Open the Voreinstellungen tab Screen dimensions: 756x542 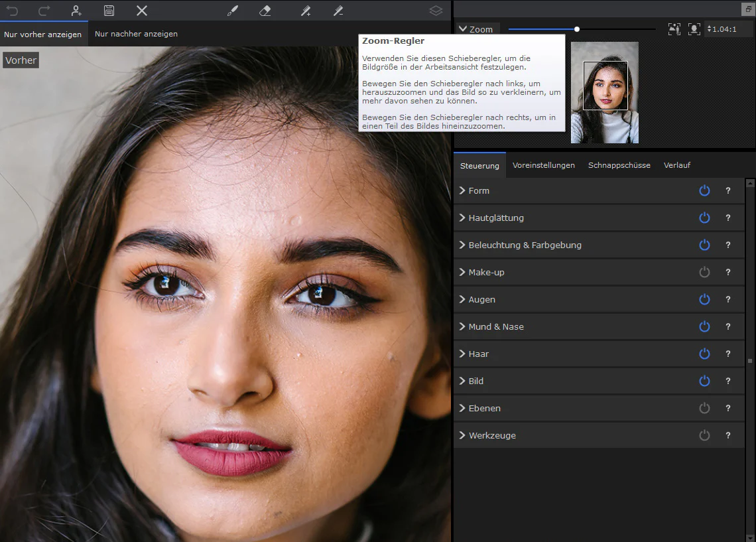pyautogui.click(x=543, y=165)
